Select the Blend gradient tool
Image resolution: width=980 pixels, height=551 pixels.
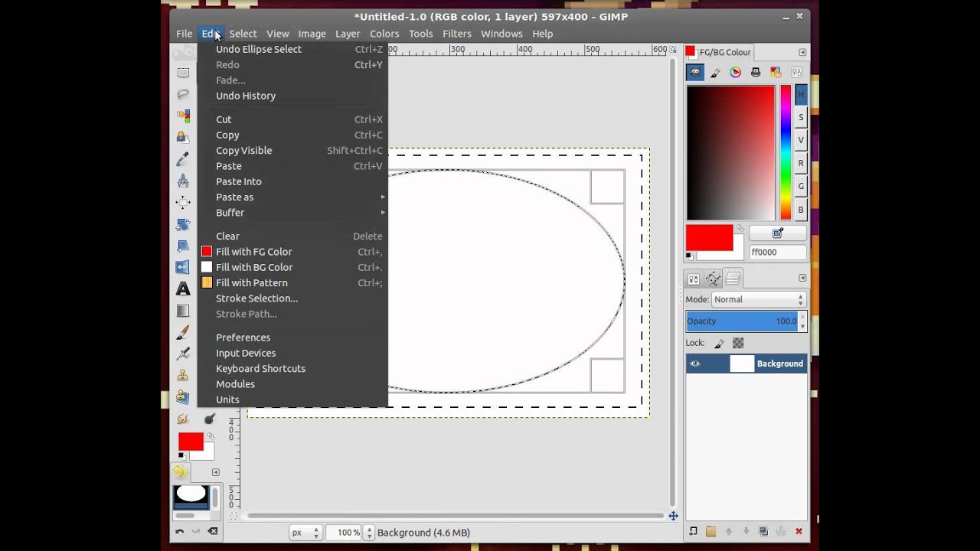point(183,311)
